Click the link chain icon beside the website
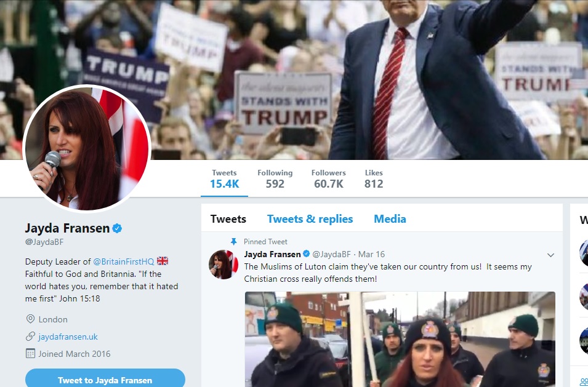This screenshot has height=387, width=588. 30,337
